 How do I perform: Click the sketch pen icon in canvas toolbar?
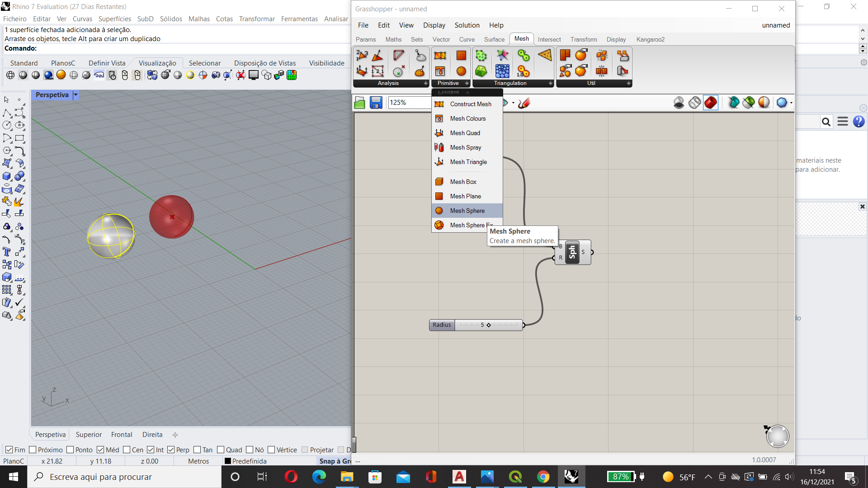click(524, 103)
